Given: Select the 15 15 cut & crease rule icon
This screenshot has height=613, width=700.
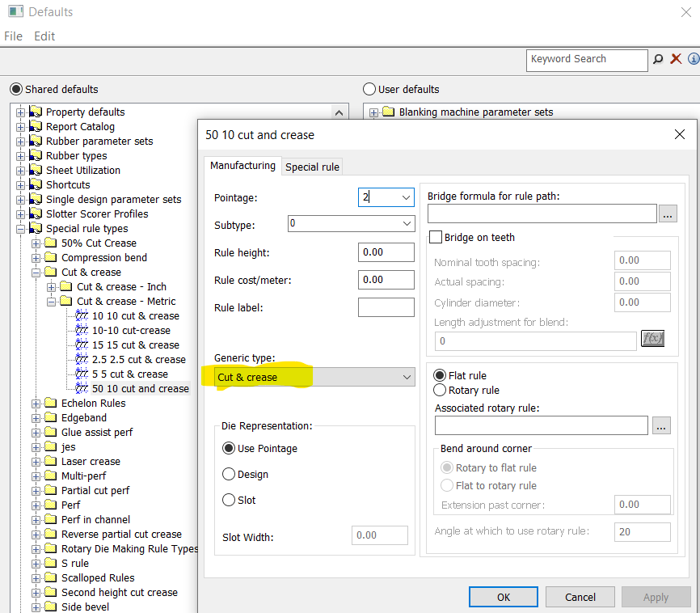Looking at the screenshot, I should [x=82, y=345].
